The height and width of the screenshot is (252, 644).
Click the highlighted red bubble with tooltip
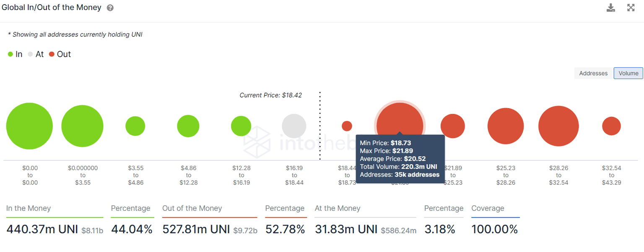[400, 120]
